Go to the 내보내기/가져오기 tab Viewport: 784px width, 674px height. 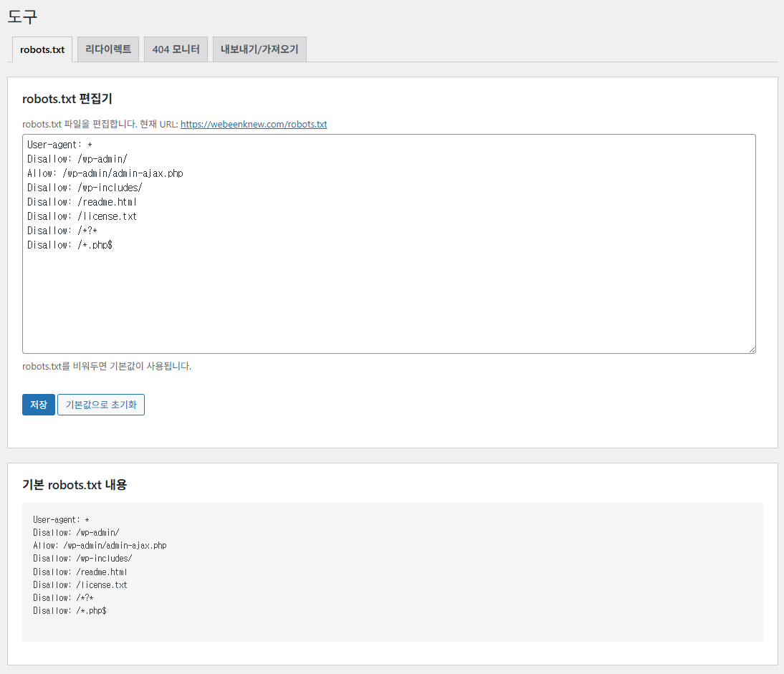point(259,49)
